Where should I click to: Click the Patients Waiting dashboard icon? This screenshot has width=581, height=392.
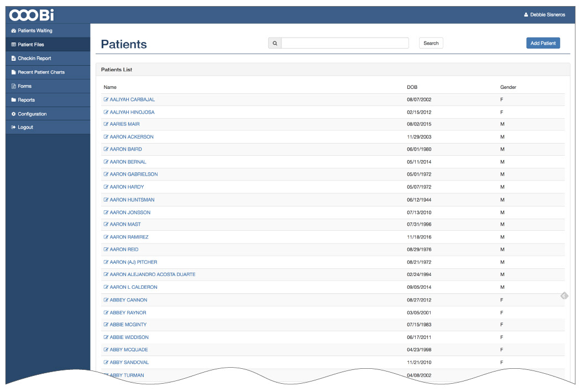14,31
